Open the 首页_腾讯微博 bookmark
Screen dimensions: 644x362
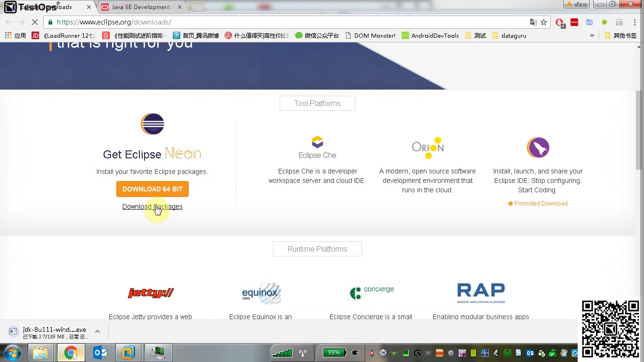click(196, 35)
